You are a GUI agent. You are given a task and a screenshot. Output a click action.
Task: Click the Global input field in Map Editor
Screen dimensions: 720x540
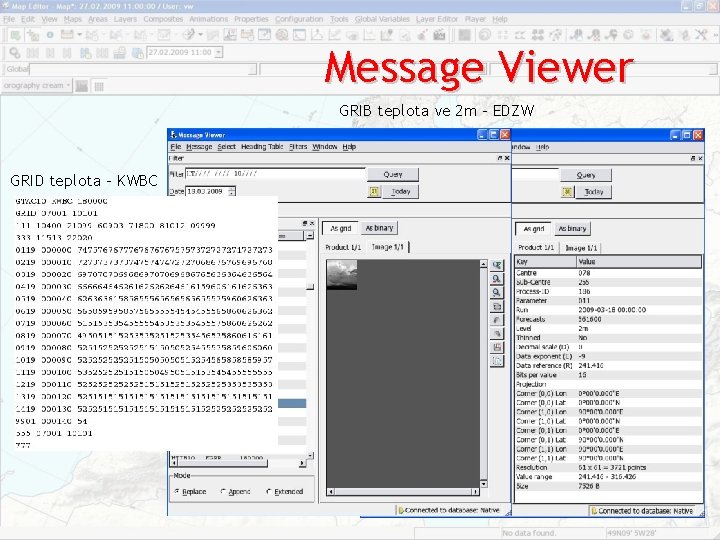[x=143, y=69]
